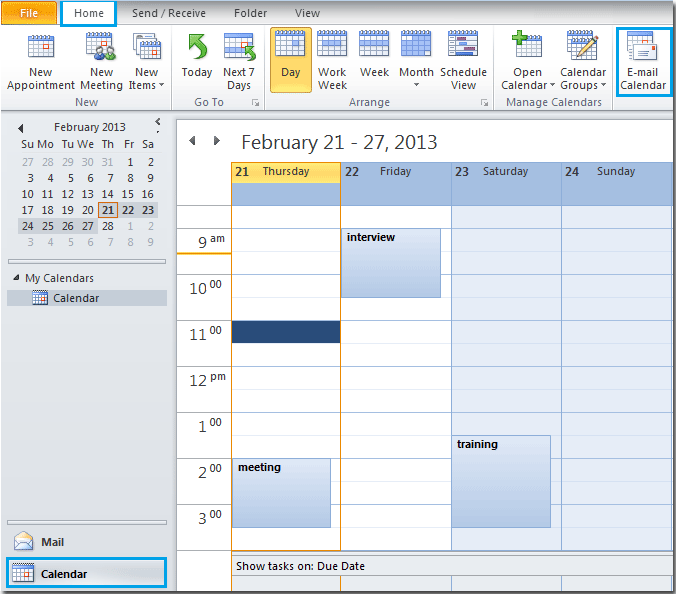Select February 14 in the mini calendar
The width and height of the screenshot is (676, 594).
127,194
